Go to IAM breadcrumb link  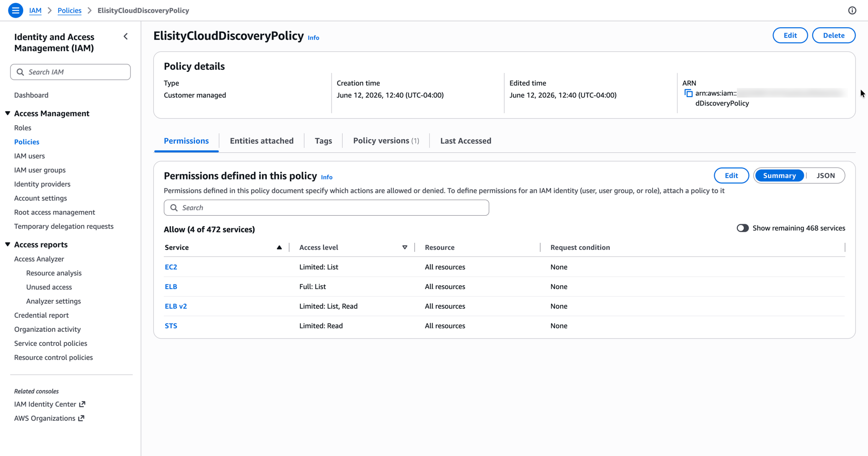[x=35, y=11]
